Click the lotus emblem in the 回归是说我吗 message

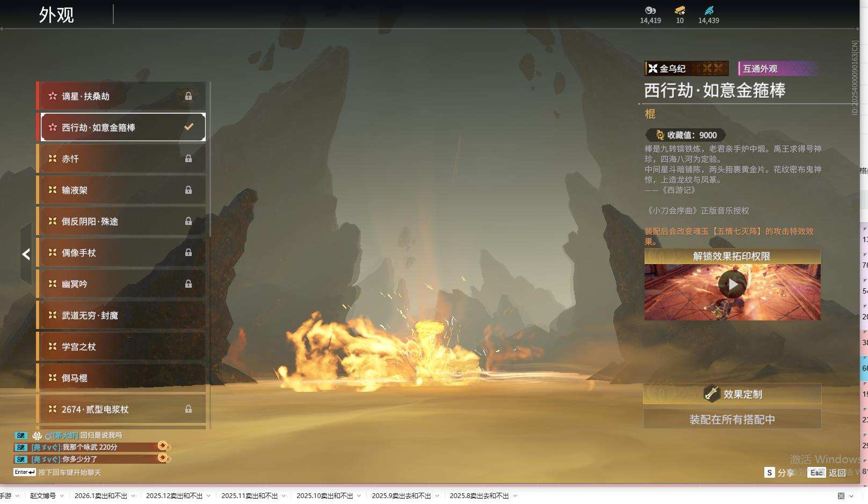coord(37,435)
